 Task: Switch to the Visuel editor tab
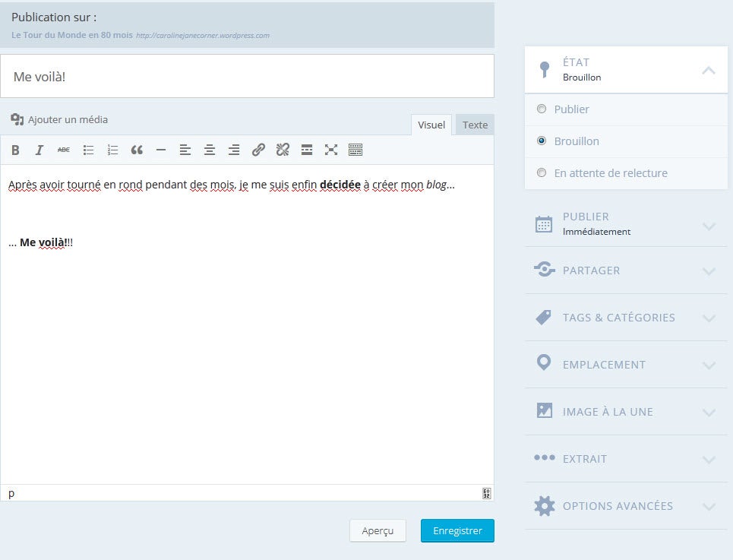coord(431,125)
